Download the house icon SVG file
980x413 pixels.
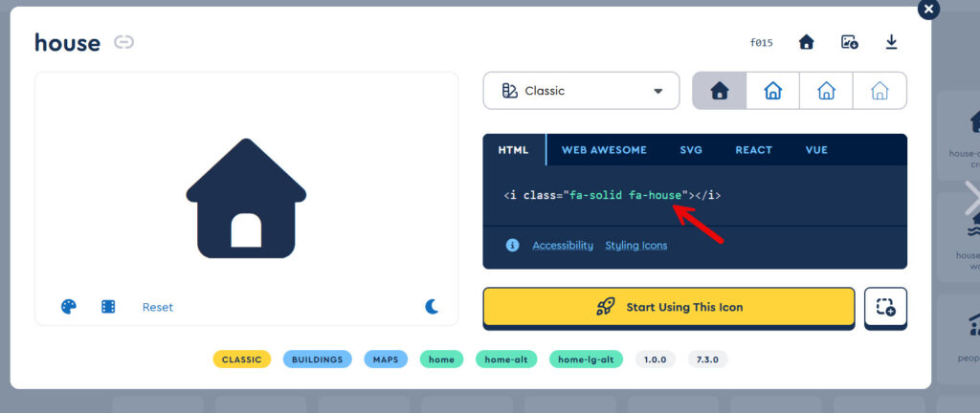click(891, 42)
